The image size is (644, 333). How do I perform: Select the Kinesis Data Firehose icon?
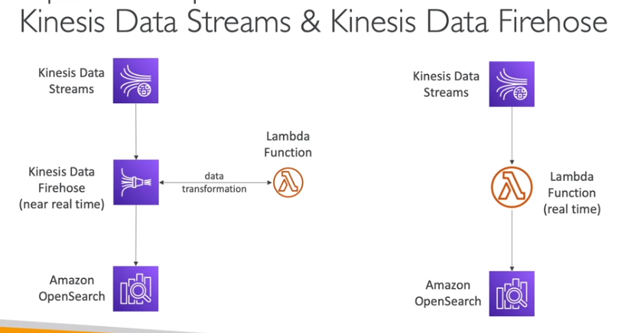pos(135,183)
